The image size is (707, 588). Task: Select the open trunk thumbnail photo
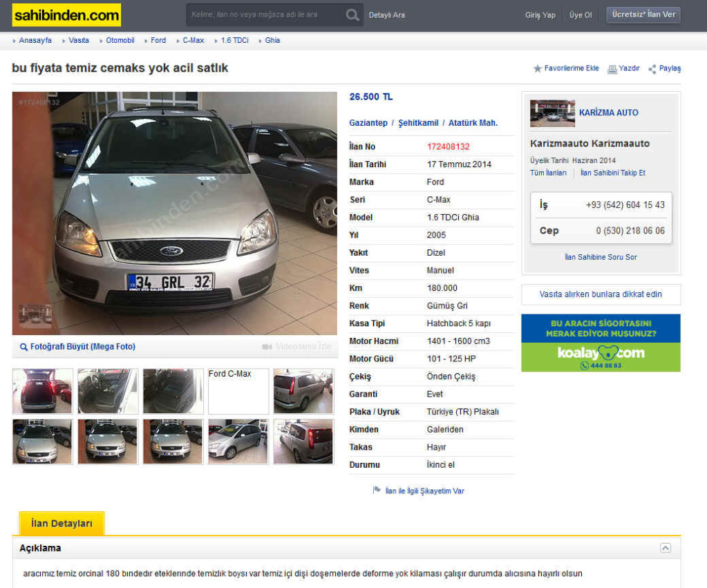tap(42, 391)
